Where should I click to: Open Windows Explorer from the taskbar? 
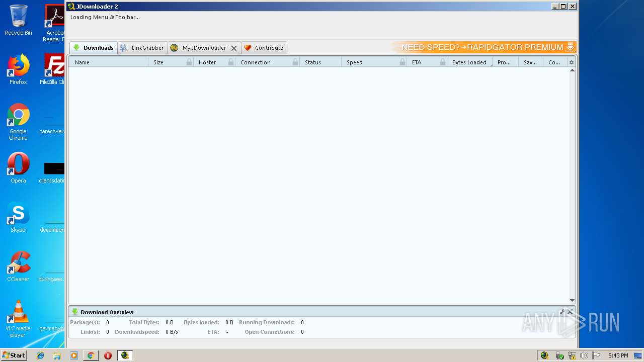coord(57,355)
